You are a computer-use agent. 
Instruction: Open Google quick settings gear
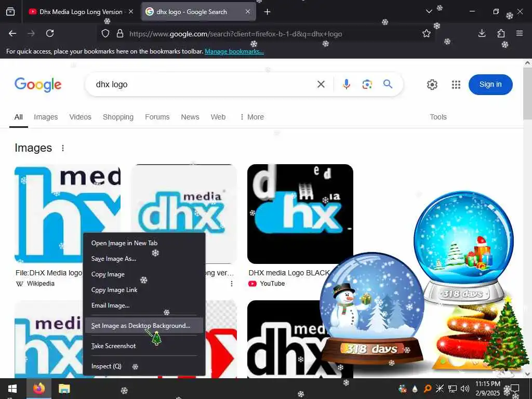pos(432,85)
